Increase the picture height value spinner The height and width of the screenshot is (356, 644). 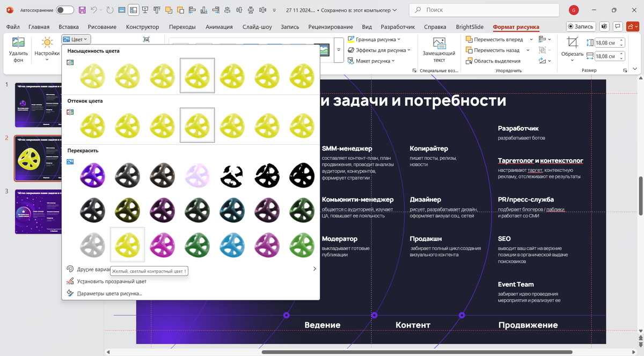point(622,41)
